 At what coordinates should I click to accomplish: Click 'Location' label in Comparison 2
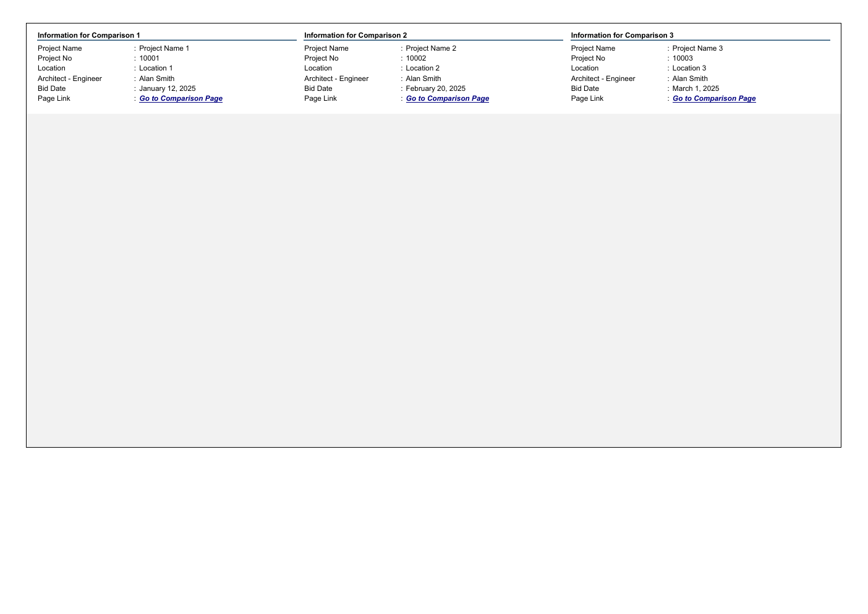click(318, 69)
